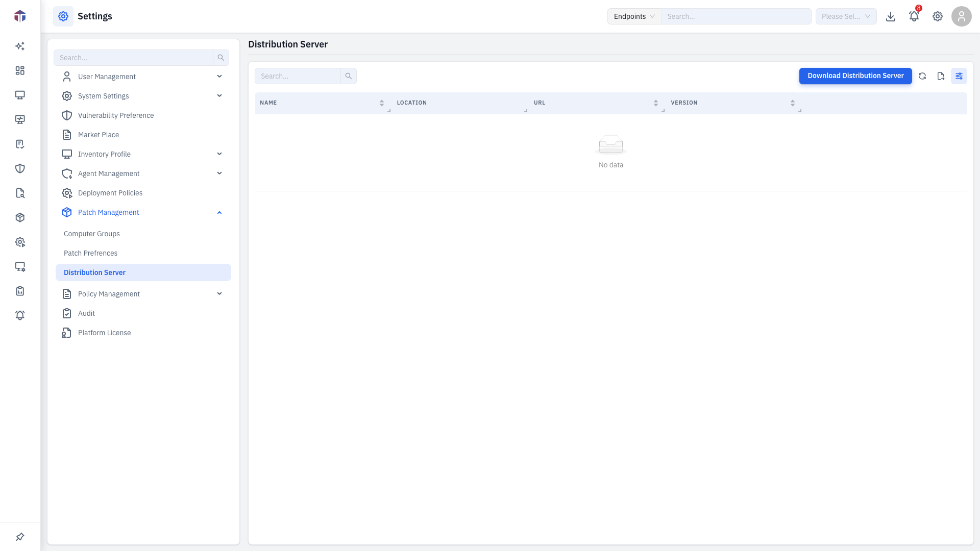Open notifications bell with red badge
This screenshot has width=980, height=551.
pos(914,16)
